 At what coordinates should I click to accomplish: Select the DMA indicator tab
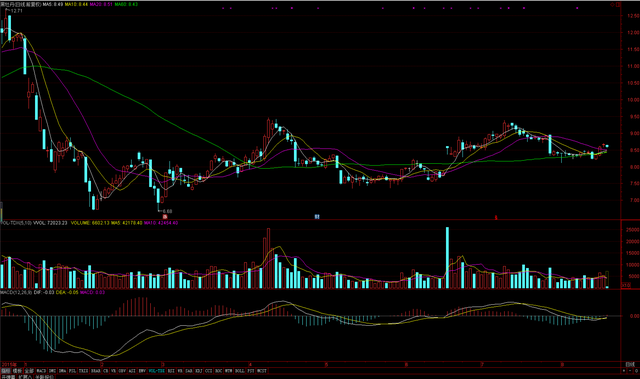pyautogui.click(x=62, y=371)
